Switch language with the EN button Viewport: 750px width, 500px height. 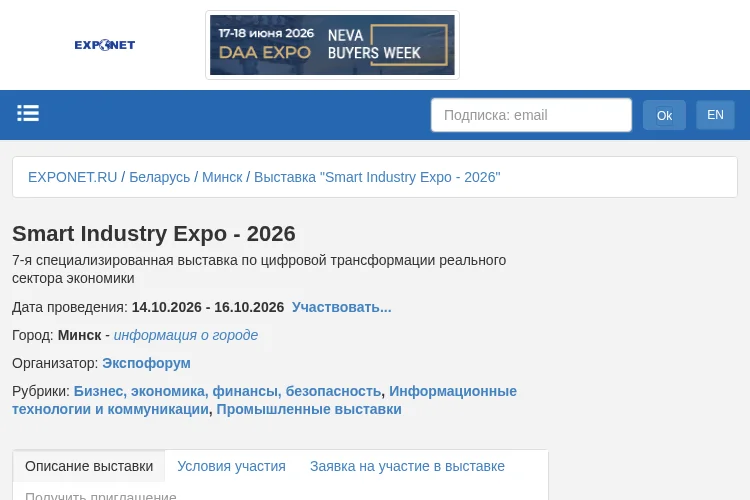715,115
